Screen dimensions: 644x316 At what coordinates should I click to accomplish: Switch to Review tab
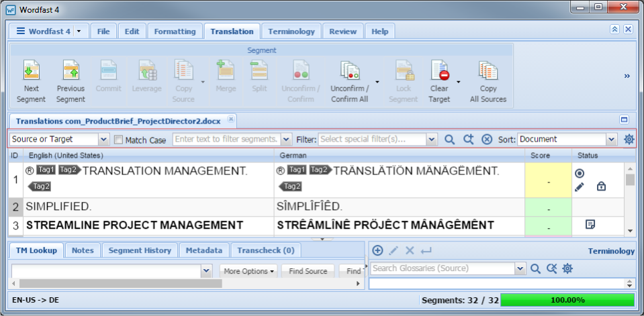point(342,32)
